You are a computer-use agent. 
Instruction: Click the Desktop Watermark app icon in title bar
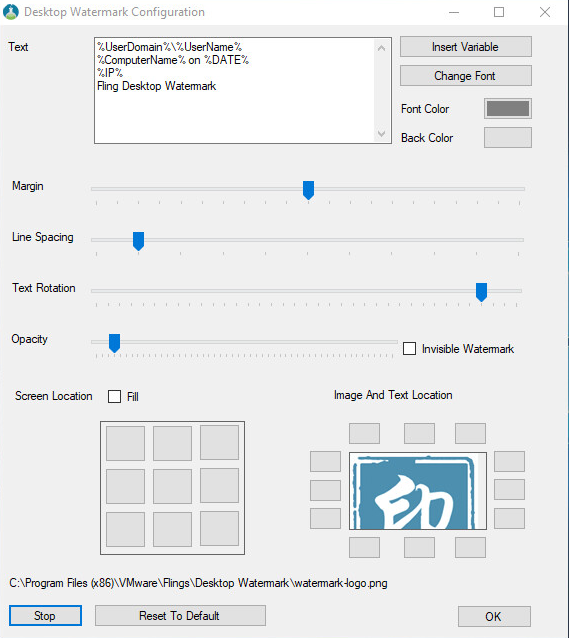click(x=11, y=12)
